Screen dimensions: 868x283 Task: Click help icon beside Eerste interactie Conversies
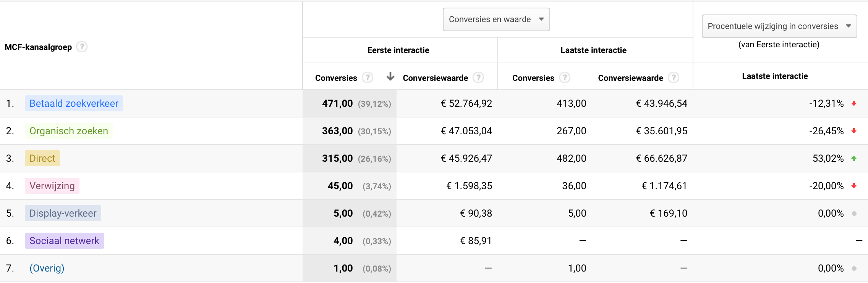(x=368, y=78)
